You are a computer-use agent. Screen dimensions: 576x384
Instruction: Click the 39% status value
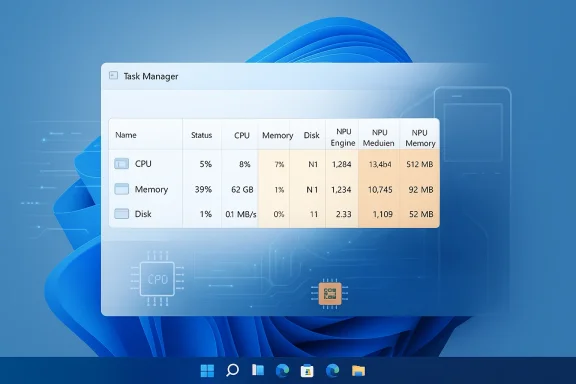203,190
